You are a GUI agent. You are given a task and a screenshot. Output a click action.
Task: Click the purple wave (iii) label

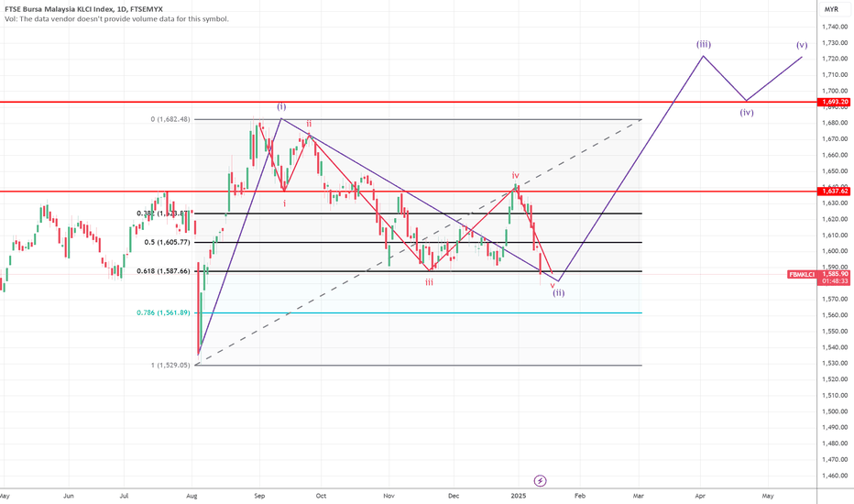coord(704,44)
